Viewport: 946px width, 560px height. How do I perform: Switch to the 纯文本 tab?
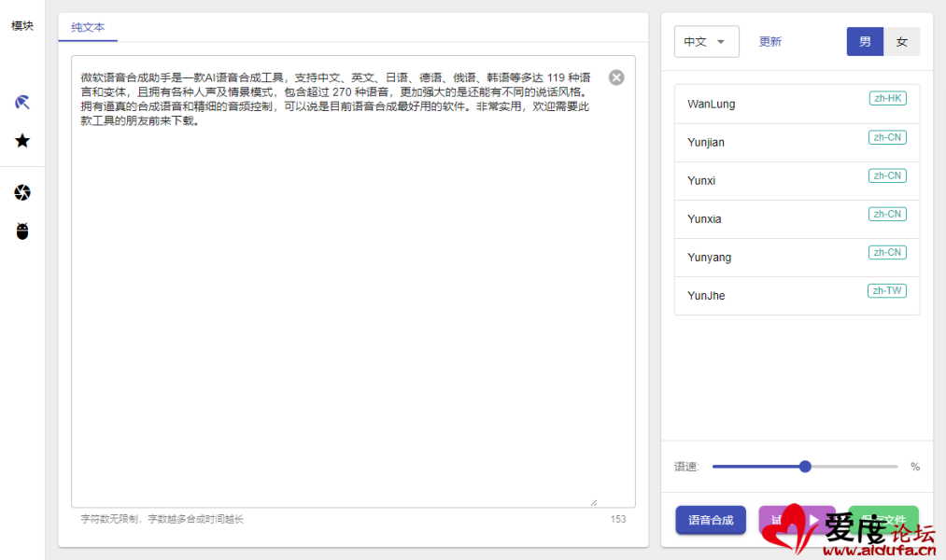click(88, 27)
